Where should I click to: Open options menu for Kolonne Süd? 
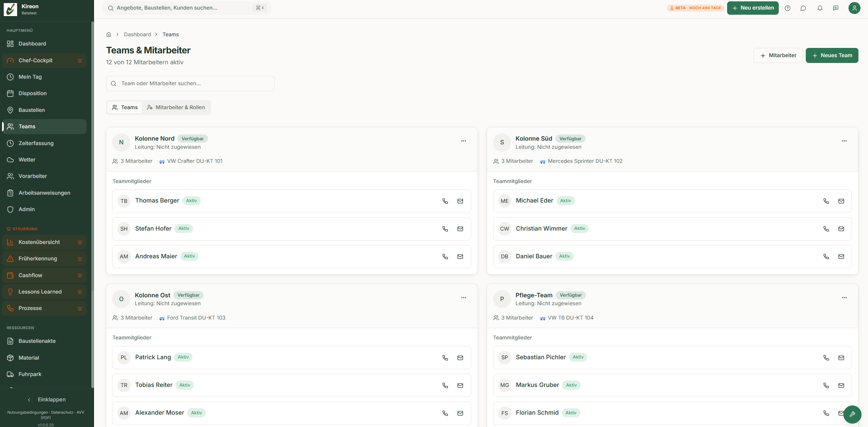coord(844,141)
